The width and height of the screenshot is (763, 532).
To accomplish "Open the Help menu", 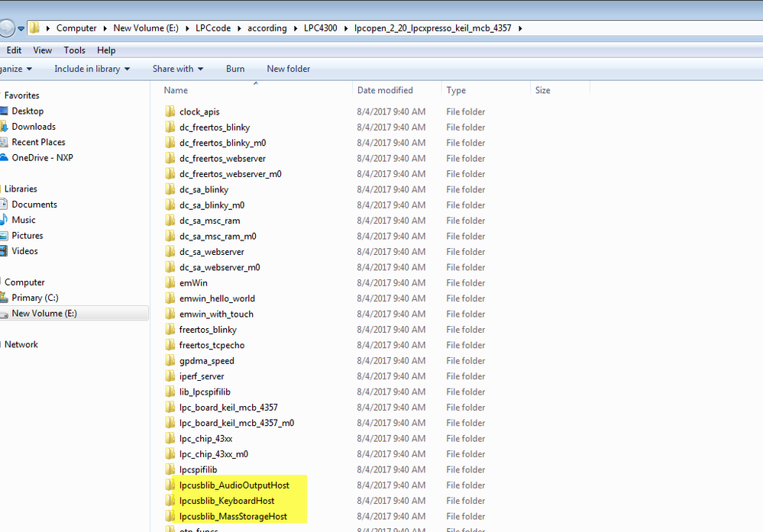I will (106, 50).
